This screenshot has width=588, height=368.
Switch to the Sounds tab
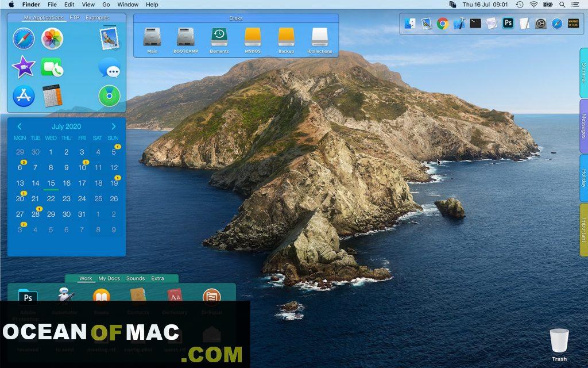136,279
